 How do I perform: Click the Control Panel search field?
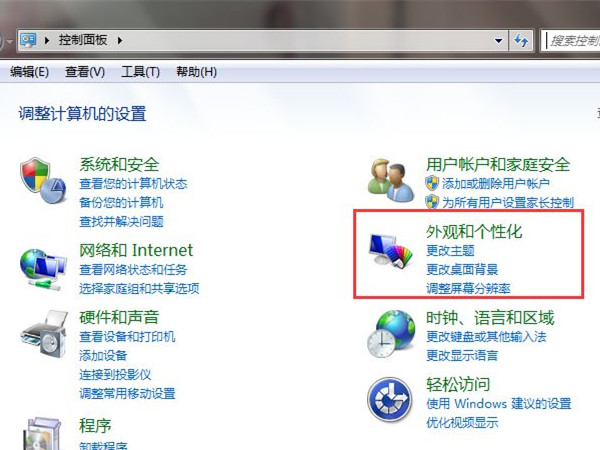570,40
